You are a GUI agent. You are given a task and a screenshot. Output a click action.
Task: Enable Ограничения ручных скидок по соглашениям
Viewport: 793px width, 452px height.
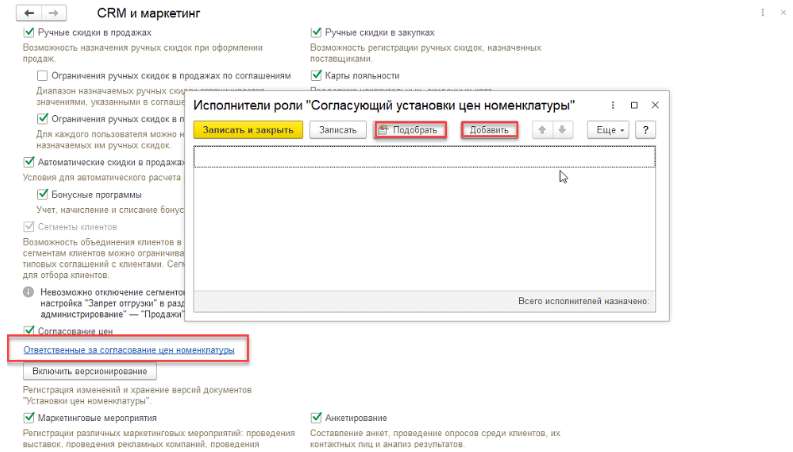click(43, 75)
